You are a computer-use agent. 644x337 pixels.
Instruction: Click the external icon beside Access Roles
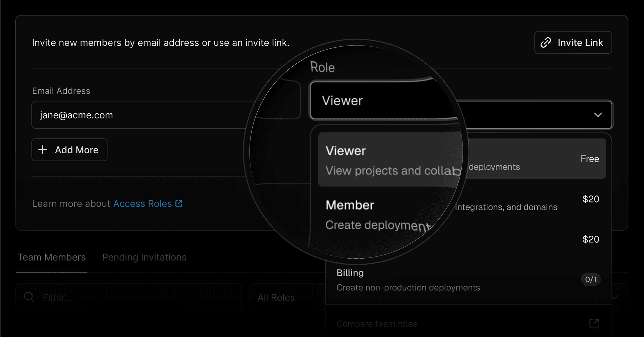179,204
